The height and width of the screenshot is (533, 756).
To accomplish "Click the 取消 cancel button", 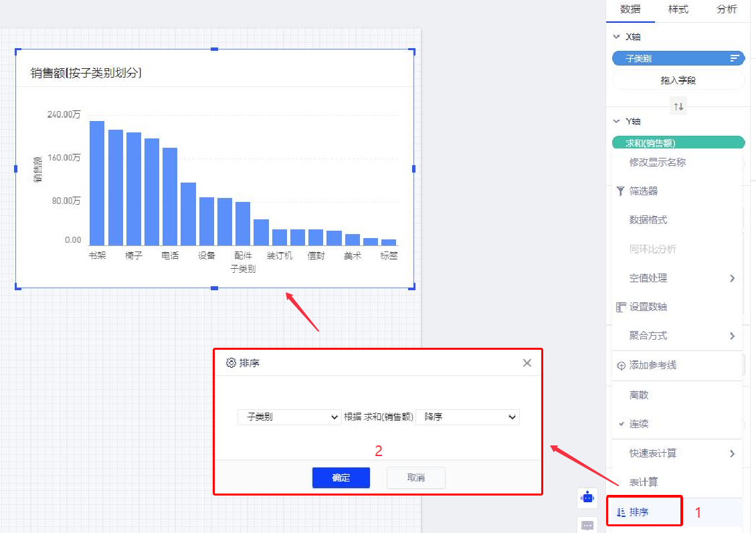I will click(x=415, y=477).
